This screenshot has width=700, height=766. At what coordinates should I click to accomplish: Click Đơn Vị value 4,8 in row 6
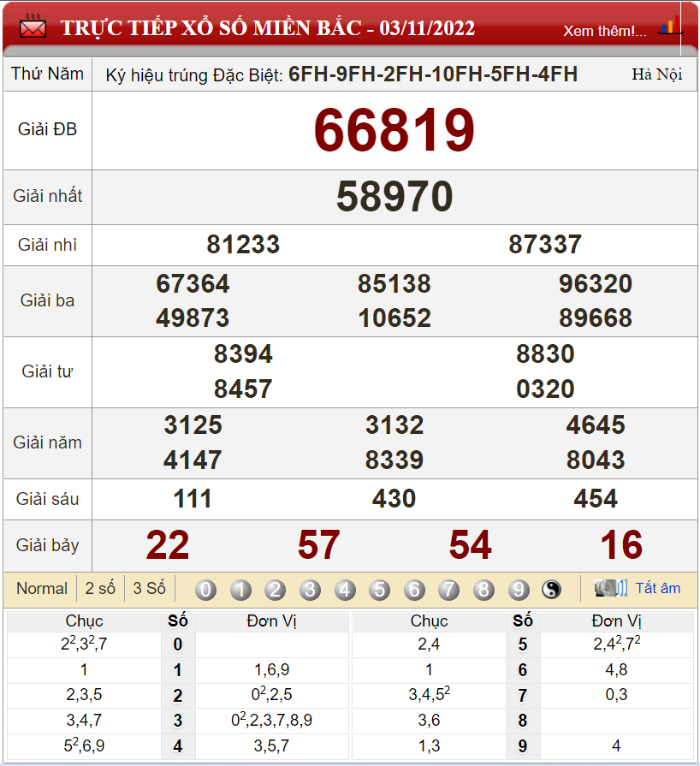point(616,670)
